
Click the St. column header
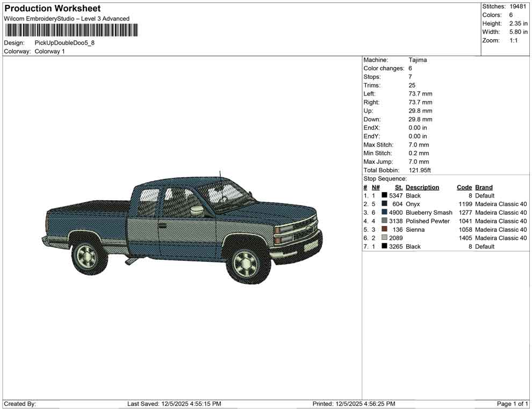398,187
